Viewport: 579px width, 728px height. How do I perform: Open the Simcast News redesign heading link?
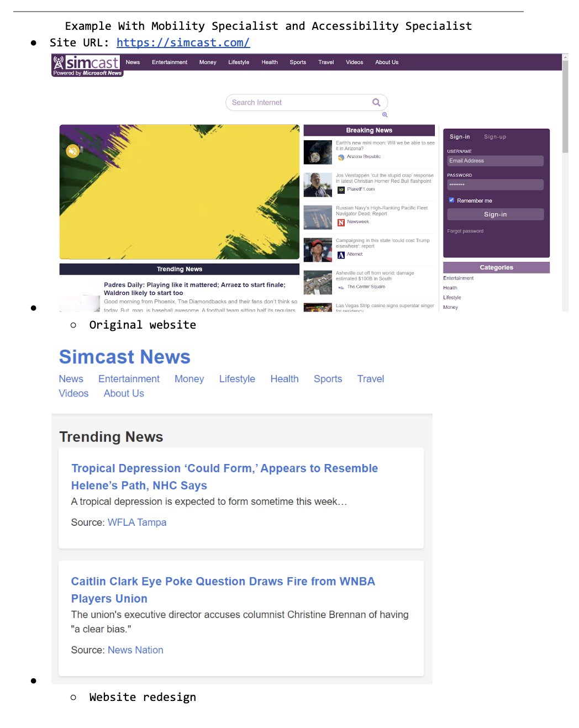[125, 357]
